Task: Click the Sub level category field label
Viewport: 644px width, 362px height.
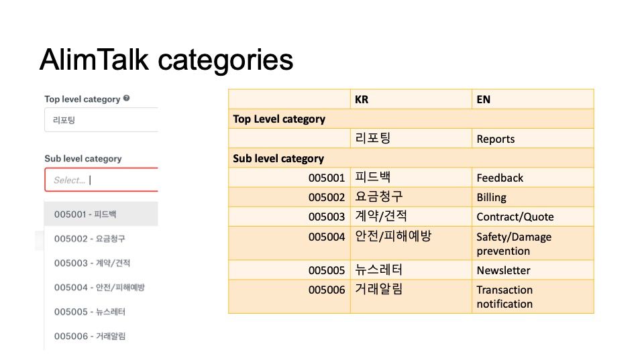Action: coord(83,158)
